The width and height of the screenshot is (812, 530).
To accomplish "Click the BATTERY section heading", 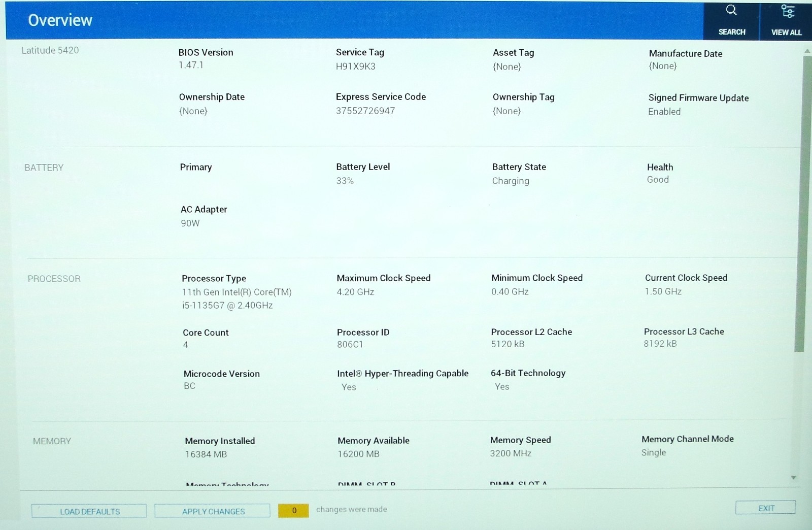I will (44, 168).
